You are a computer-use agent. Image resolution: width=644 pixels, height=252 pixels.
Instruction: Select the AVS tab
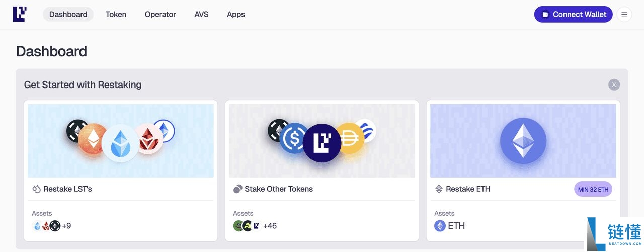click(x=201, y=15)
